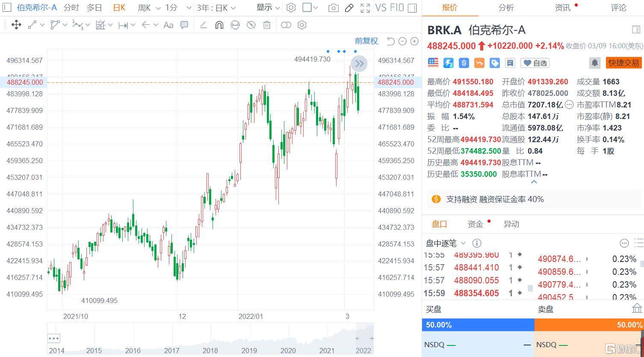The image size is (644, 357).
Task: Switch to the 资金 tab
Action: click(475, 223)
